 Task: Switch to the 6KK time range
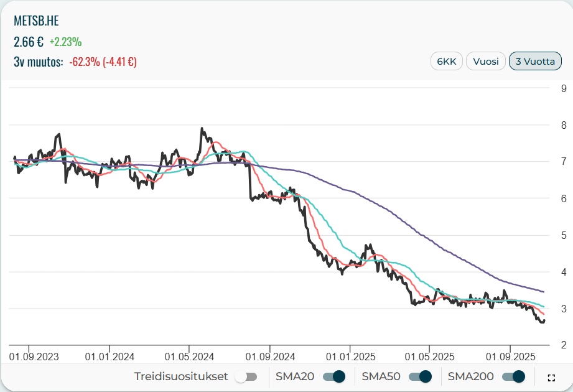tap(446, 62)
